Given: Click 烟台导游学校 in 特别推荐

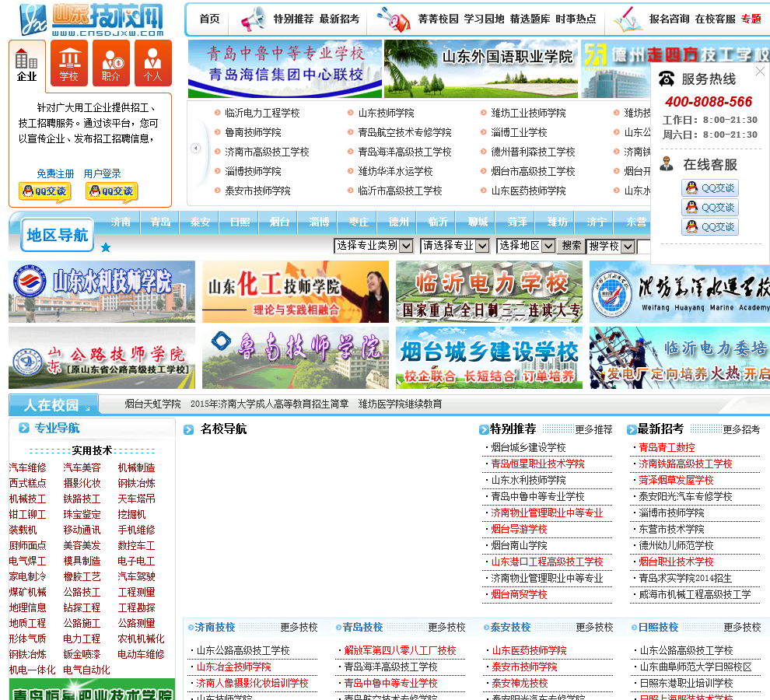Looking at the screenshot, I should coord(519,529).
